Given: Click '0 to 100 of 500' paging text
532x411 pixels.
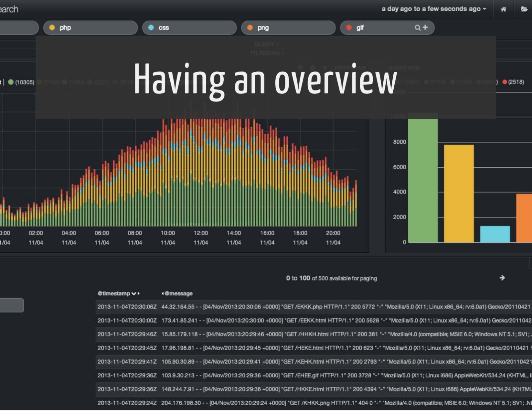Looking at the screenshot, I should [331, 278].
